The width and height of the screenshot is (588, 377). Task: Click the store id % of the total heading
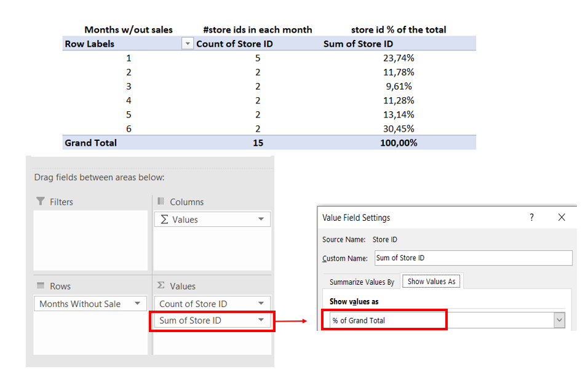coord(399,30)
